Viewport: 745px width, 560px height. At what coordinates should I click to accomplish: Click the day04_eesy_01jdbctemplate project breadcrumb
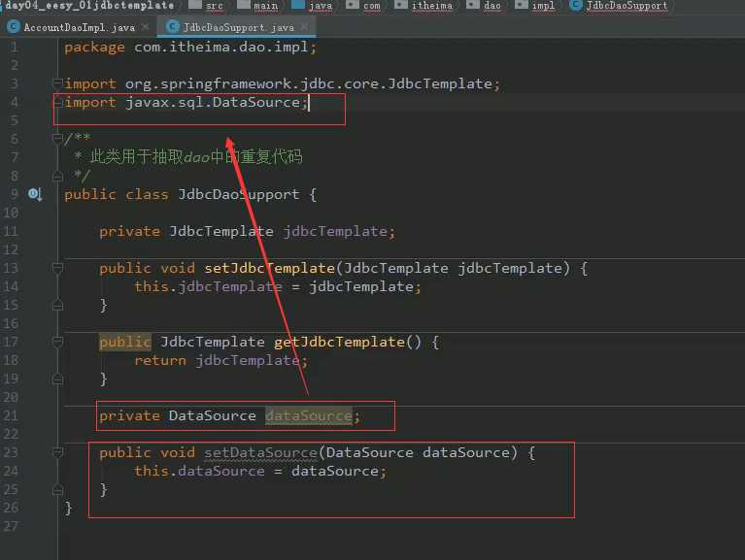(x=89, y=6)
